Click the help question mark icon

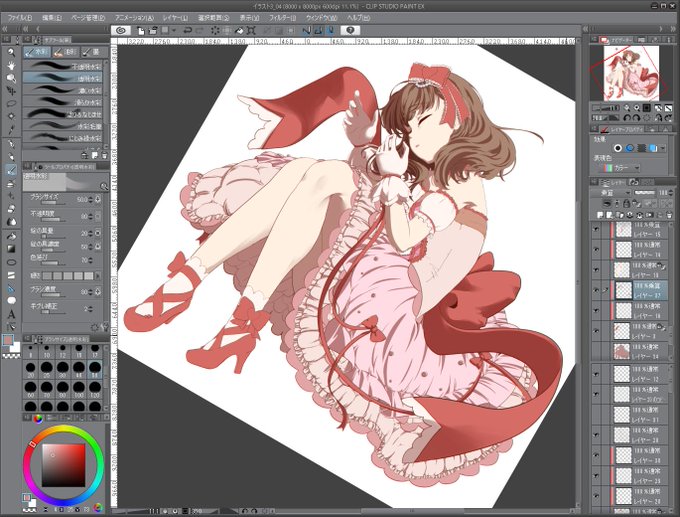click(x=350, y=30)
